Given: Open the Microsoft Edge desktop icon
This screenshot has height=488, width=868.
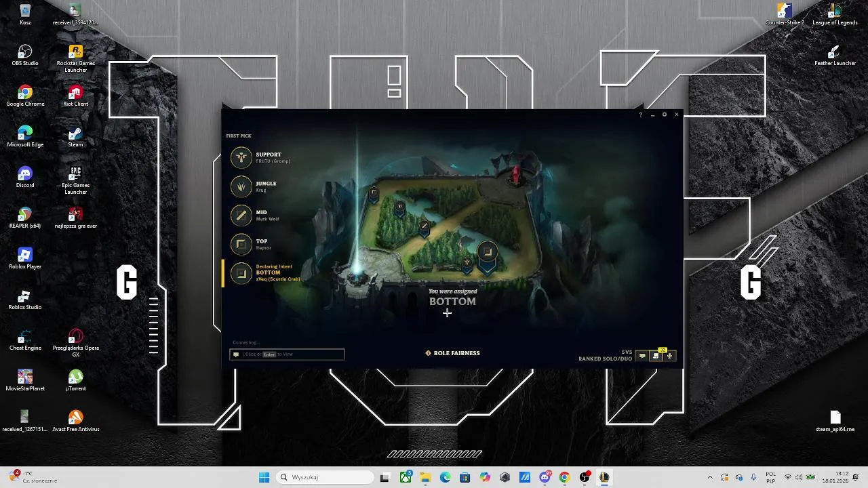Looking at the screenshot, I should click(x=25, y=137).
